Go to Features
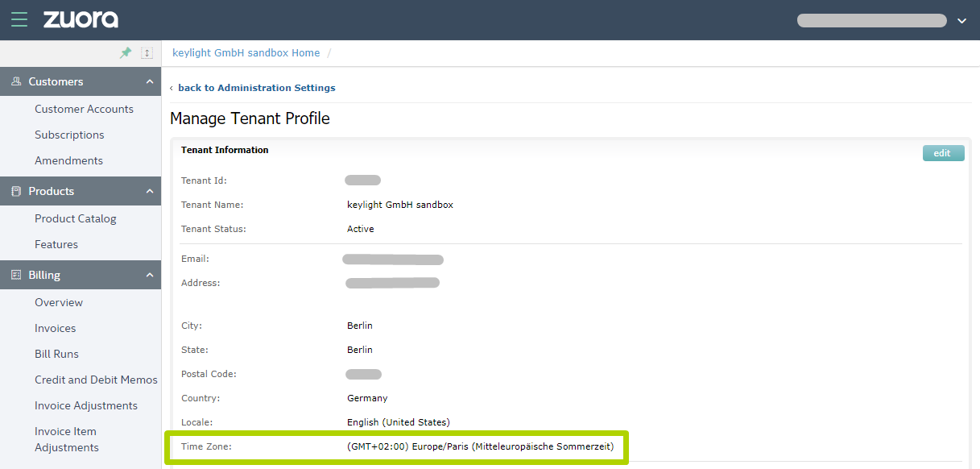 (56, 244)
